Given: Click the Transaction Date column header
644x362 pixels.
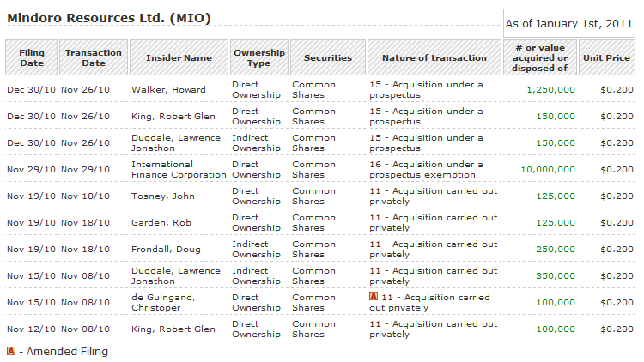Looking at the screenshot, I should [94, 57].
